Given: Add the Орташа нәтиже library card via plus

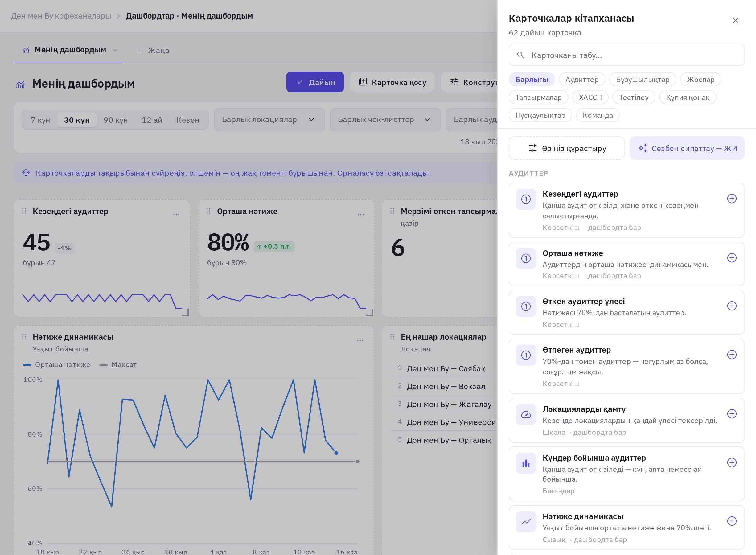Looking at the screenshot, I should tap(732, 258).
